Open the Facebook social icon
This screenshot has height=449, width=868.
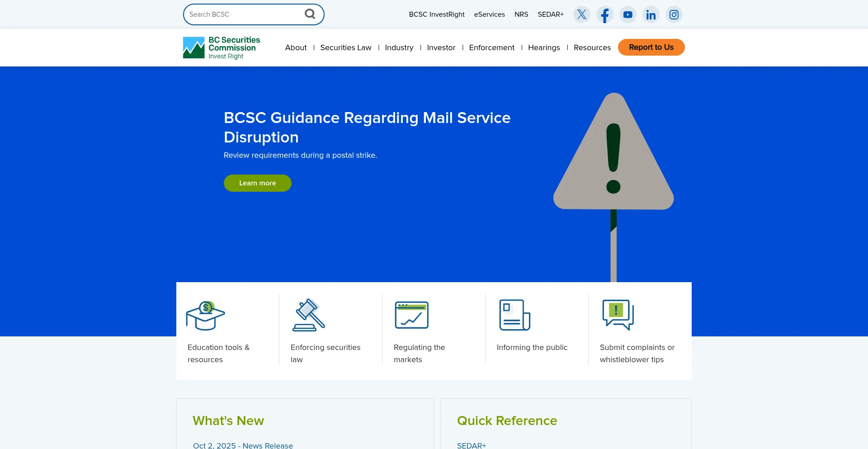coord(604,14)
